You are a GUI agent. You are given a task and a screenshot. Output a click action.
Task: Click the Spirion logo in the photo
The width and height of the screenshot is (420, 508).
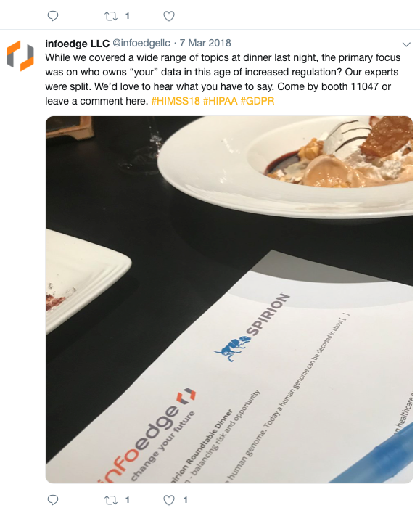click(x=252, y=327)
